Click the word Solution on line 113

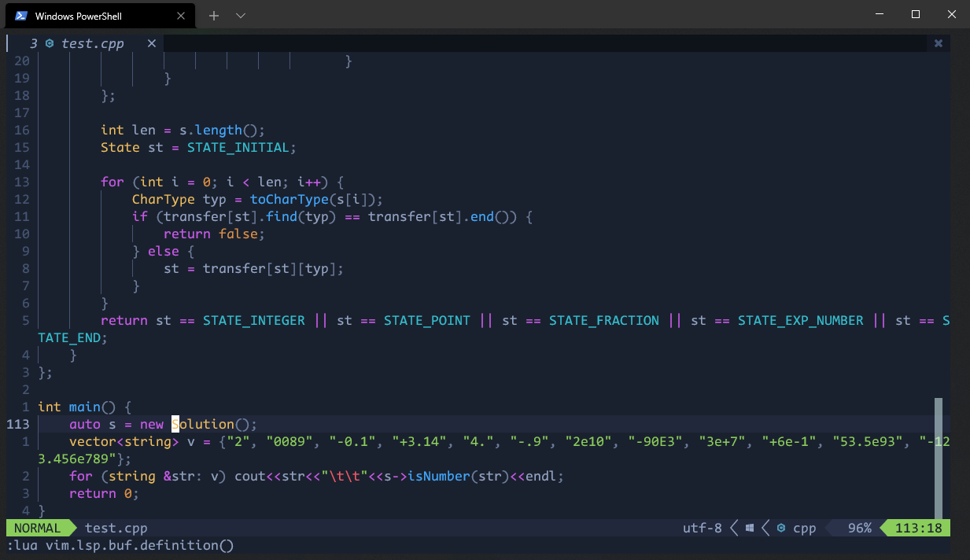point(203,424)
